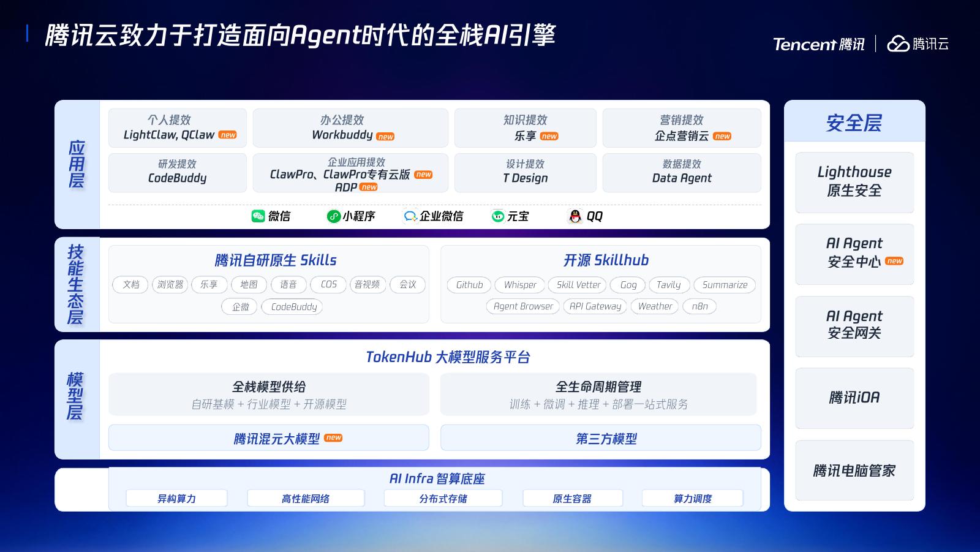Click the new badge beside ADP
This screenshot has width=980, height=552.
(369, 187)
